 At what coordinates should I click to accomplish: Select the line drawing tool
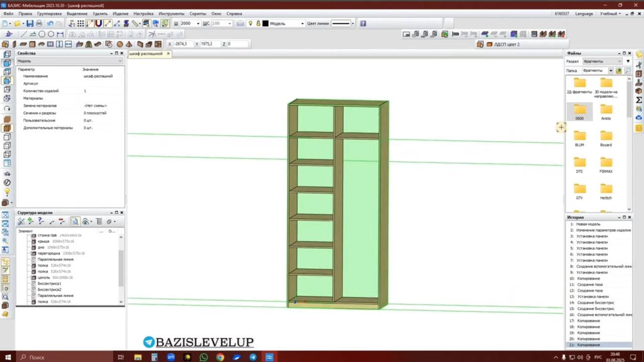coord(24,34)
